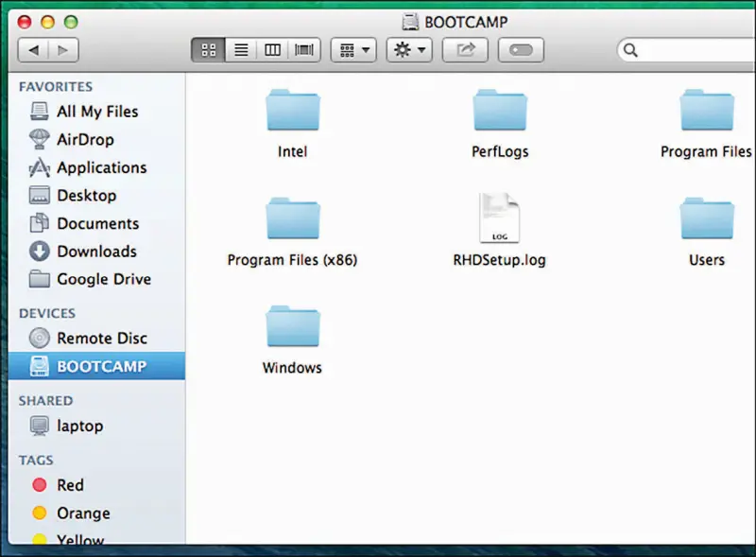Switch to list view mode
756x557 pixels.
pos(241,50)
